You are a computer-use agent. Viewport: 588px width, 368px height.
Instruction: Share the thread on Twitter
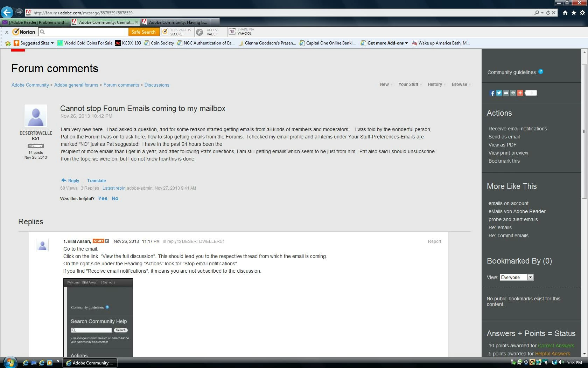coord(499,93)
